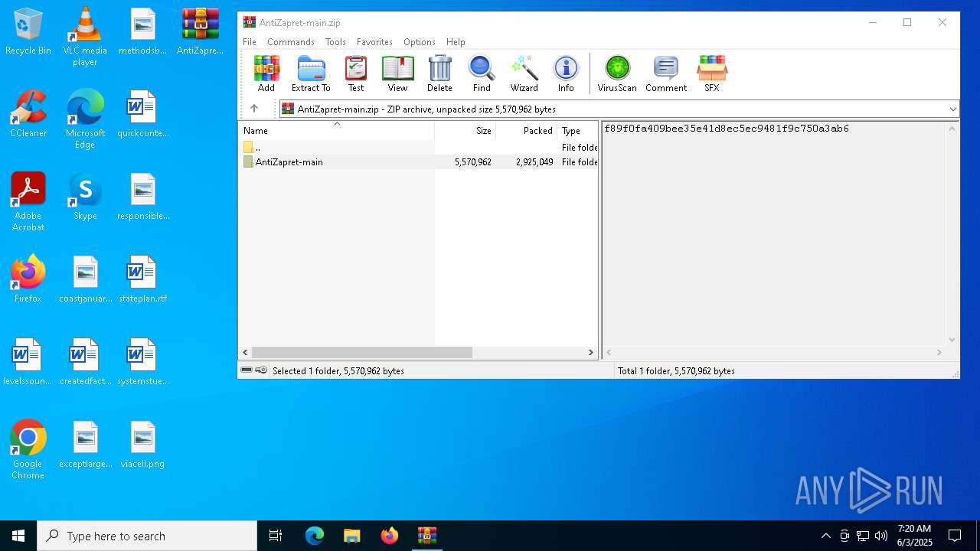Open the Tools menu
Screen dimensions: 980x551
[x=335, y=42]
